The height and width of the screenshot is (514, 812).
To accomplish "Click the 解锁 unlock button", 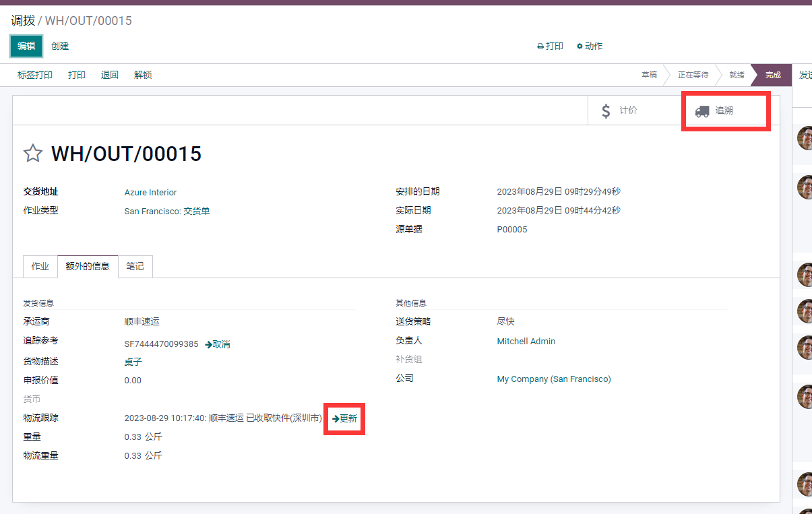I will click(143, 75).
